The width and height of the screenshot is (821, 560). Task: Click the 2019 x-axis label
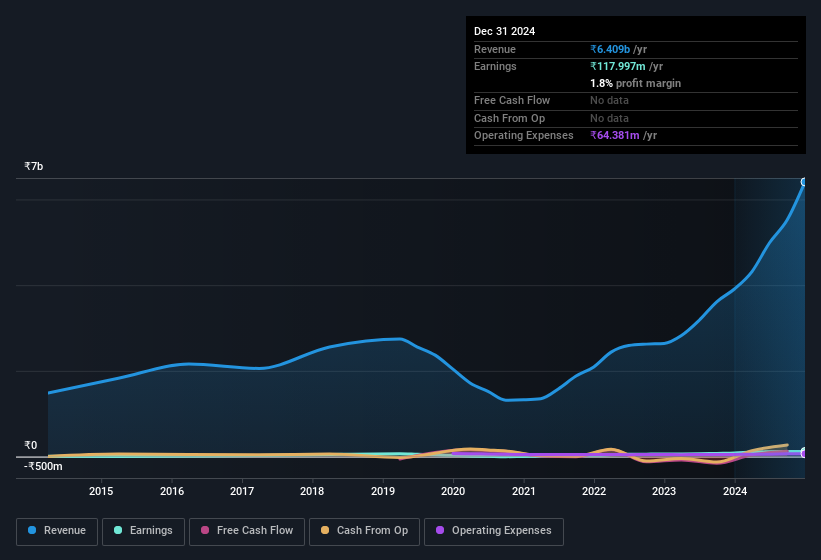[383, 491]
